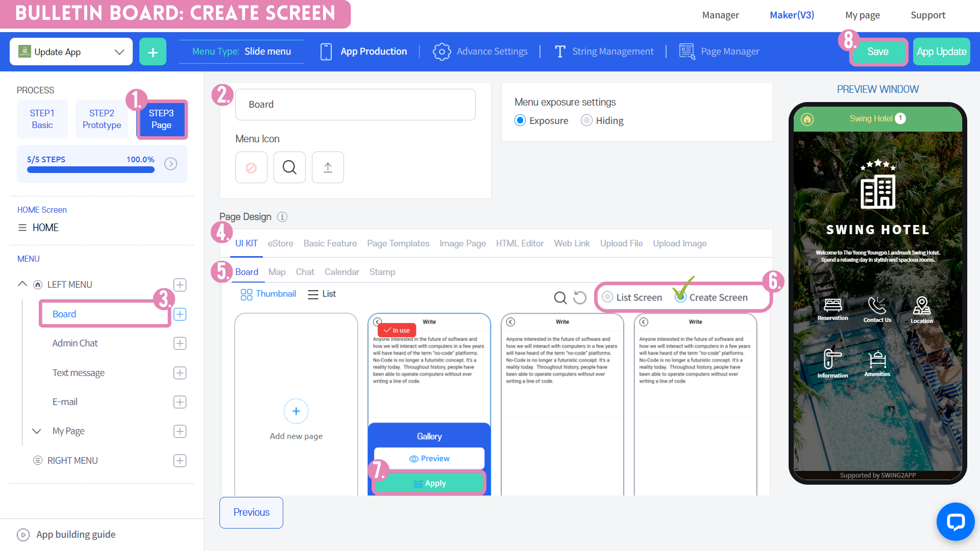
Task: Open the chat support bubble icon
Action: point(955,521)
